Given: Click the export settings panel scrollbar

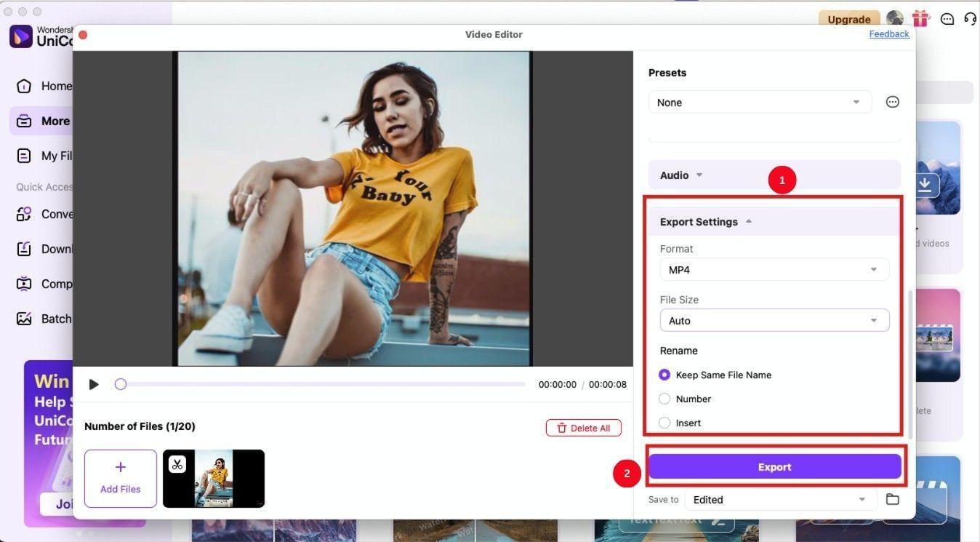Looking at the screenshot, I should point(911,364).
